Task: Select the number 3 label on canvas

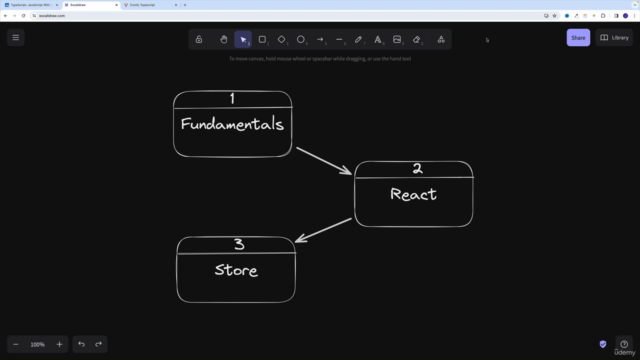Action: pyautogui.click(x=239, y=244)
